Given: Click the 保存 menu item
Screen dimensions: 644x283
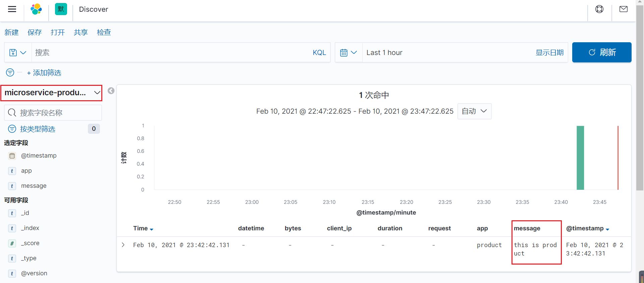Looking at the screenshot, I should pos(35,32).
